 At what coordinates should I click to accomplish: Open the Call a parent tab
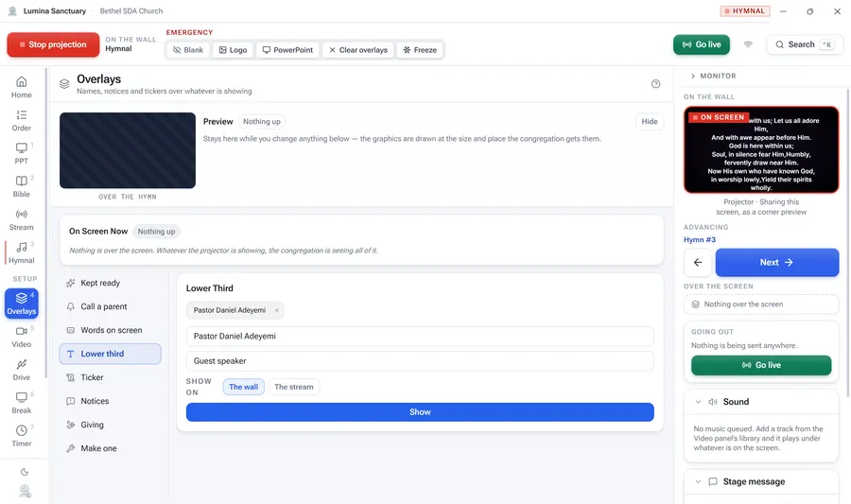[x=111, y=306]
